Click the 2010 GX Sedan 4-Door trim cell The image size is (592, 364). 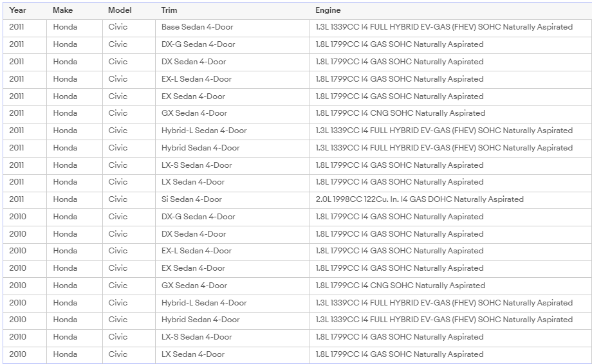click(x=194, y=286)
